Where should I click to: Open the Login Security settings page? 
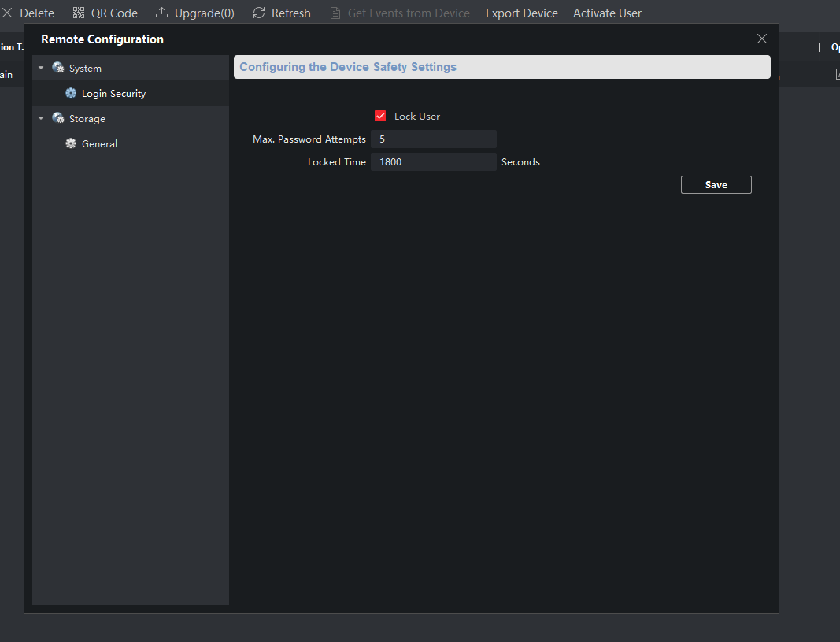click(113, 94)
